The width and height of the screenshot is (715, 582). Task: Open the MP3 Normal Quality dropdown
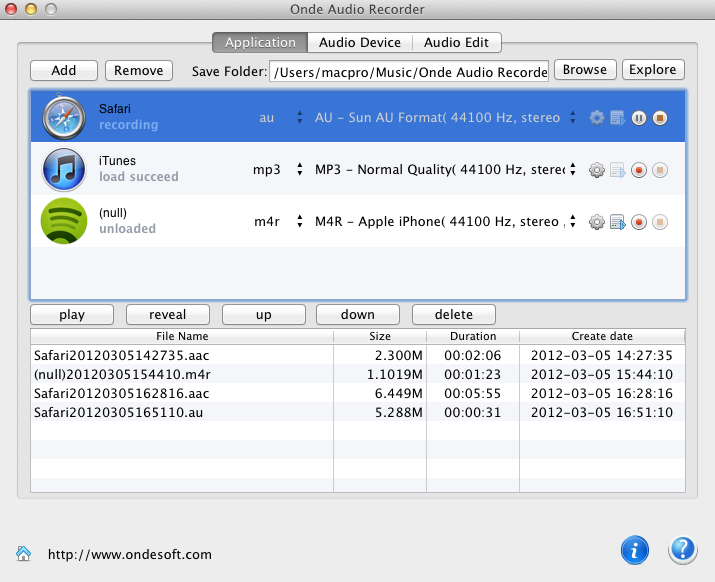coord(573,169)
